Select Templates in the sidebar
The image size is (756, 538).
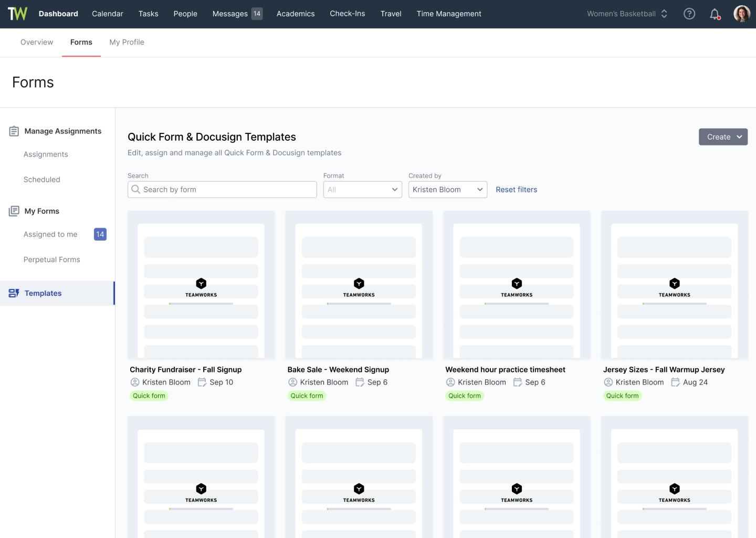pyautogui.click(x=57, y=293)
